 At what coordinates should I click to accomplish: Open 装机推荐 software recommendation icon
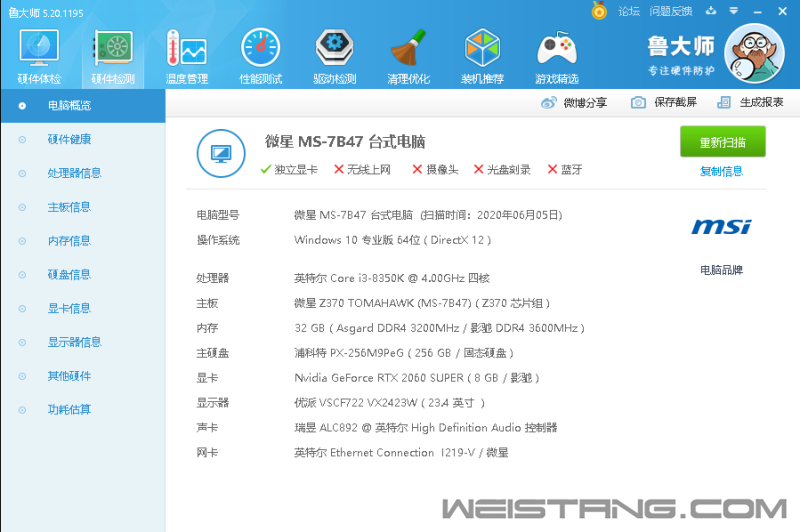click(482, 55)
